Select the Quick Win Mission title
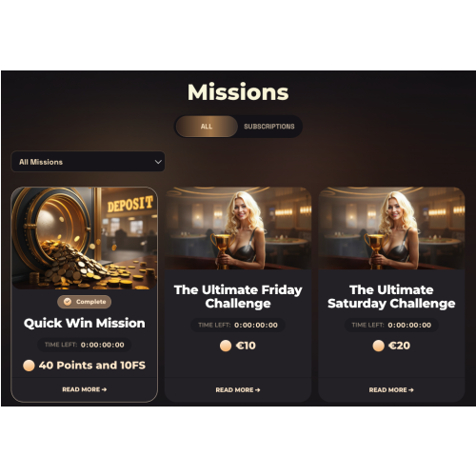Image resolution: width=476 pixels, height=476 pixels. (85, 323)
